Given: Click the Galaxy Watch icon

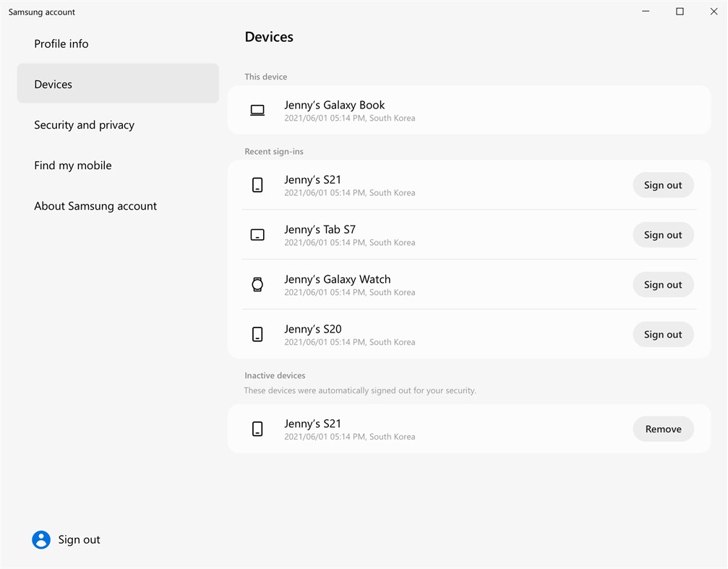Looking at the screenshot, I should click(257, 284).
